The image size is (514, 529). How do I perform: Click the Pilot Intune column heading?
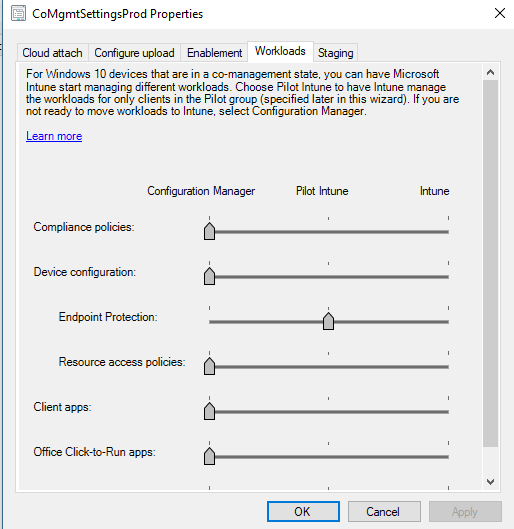pyautogui.click(x=322, y=191)
